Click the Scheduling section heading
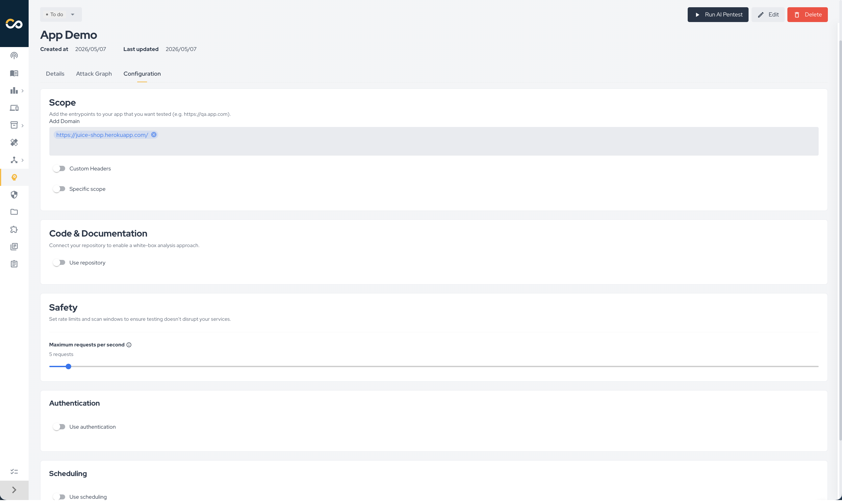 pos(68,473)
